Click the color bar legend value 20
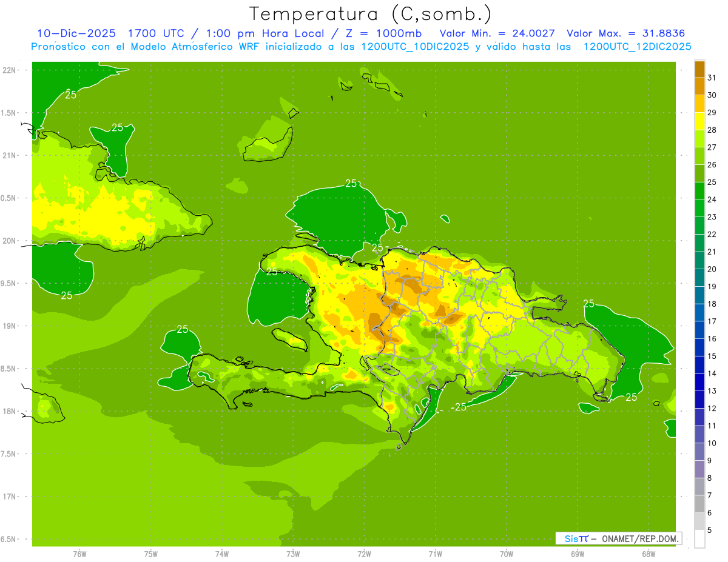The height and width of the screenshot is (562, 728). click(712, 269)
